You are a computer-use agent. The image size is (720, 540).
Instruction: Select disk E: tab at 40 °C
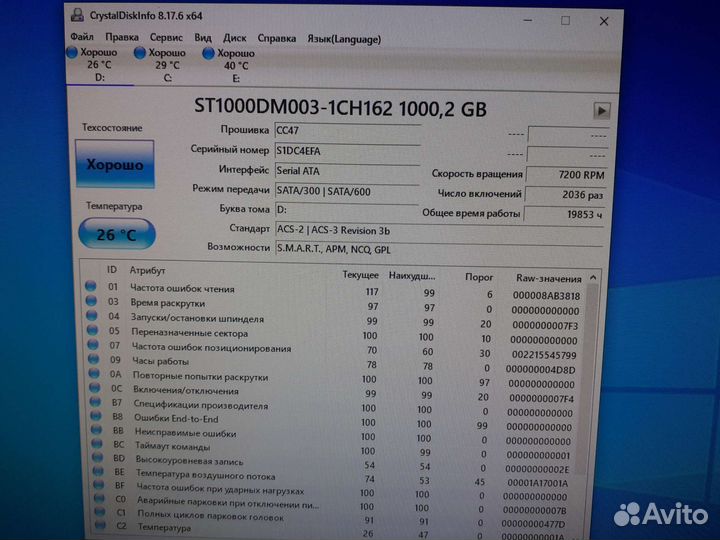click(236, 66)
